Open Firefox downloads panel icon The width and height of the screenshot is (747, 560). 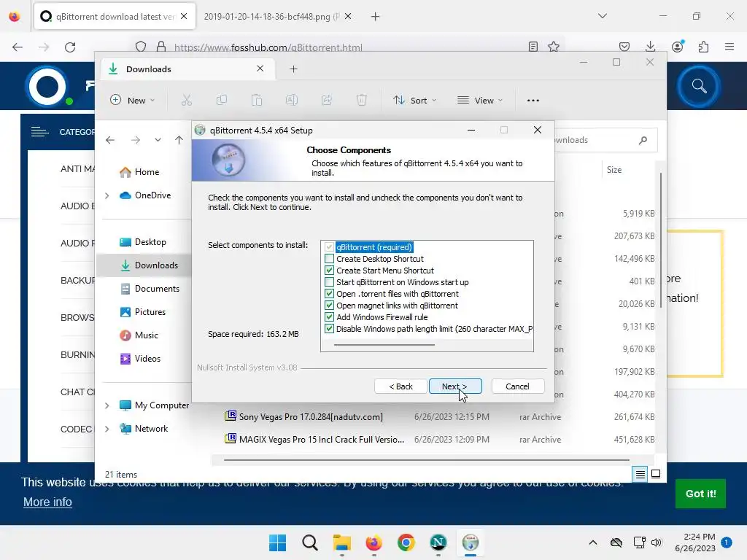pos(650,47)
